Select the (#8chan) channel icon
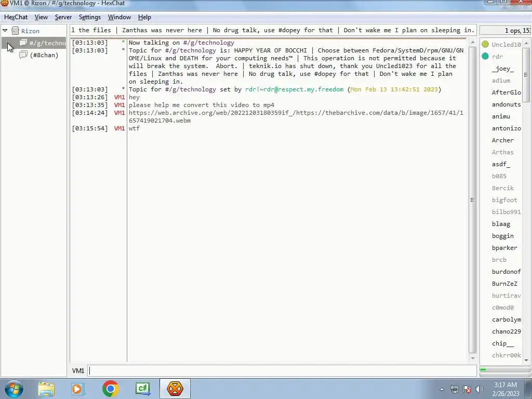Viewport: 532px width, 399px height. click(23, 55)
